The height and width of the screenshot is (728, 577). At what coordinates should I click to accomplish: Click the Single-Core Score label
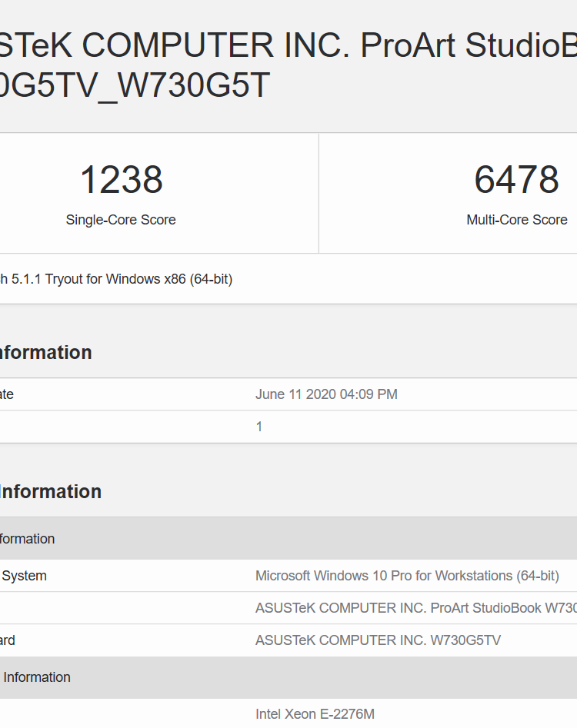(121, 220)
